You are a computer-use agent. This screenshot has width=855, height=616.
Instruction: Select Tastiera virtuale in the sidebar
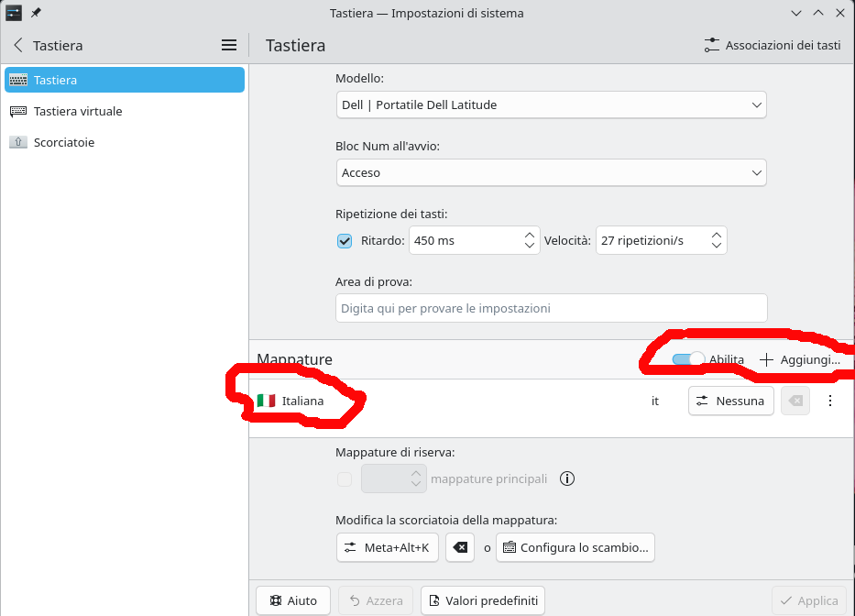click(78, 111)
